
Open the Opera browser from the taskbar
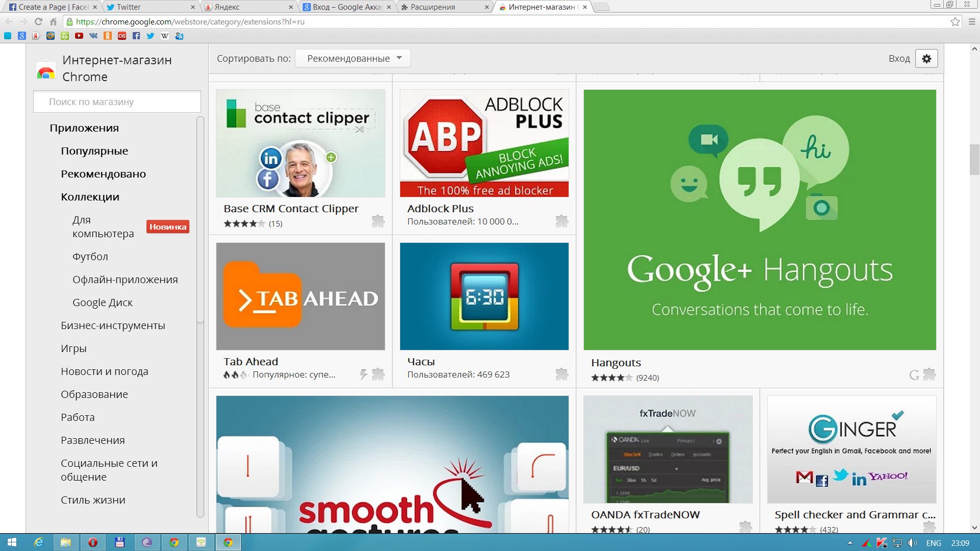click(92, 542)
